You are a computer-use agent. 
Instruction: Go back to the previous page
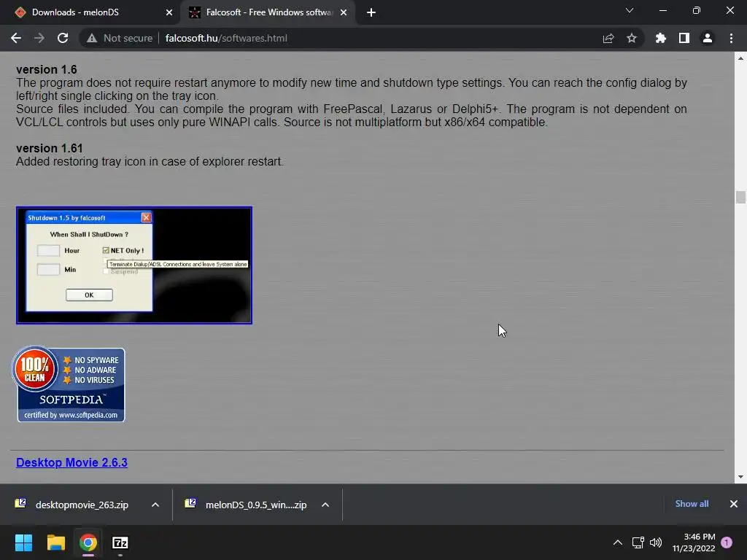tap(16, 38)
